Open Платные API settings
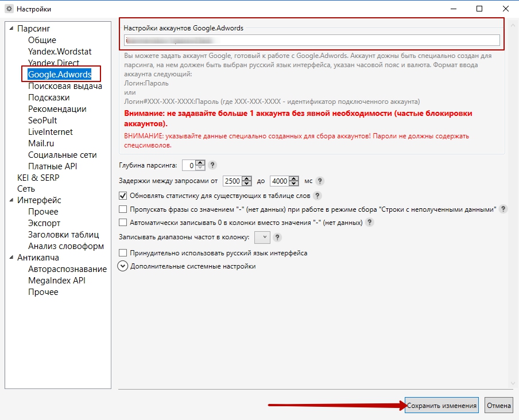Viewport: 519px width, 420px height. tap(53, 166)
